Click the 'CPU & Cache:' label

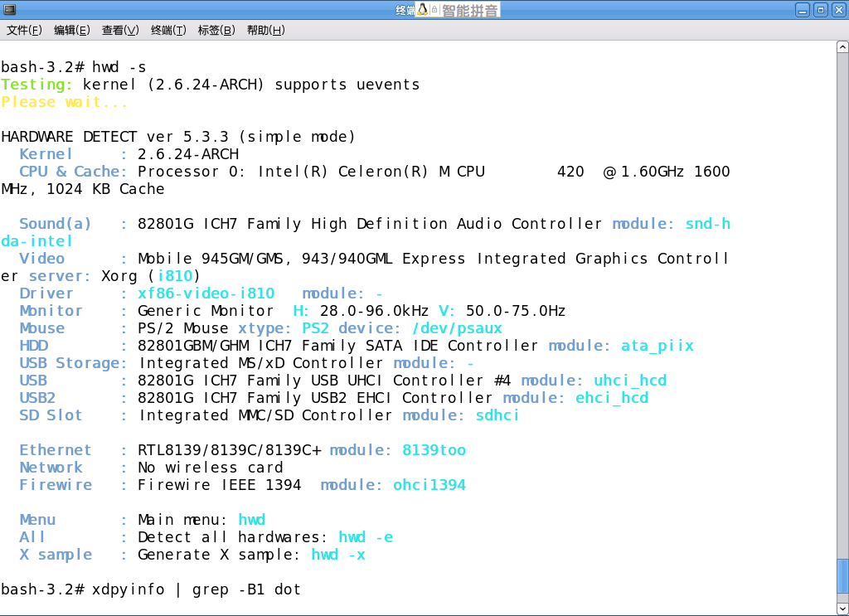[73, 171]
